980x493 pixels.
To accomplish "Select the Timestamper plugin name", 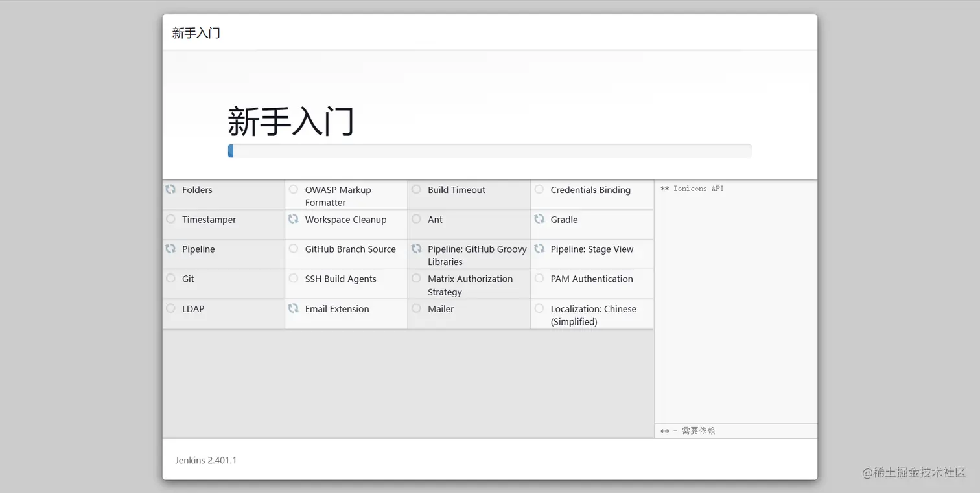I will pyautogui.click(x=209, y=220).
